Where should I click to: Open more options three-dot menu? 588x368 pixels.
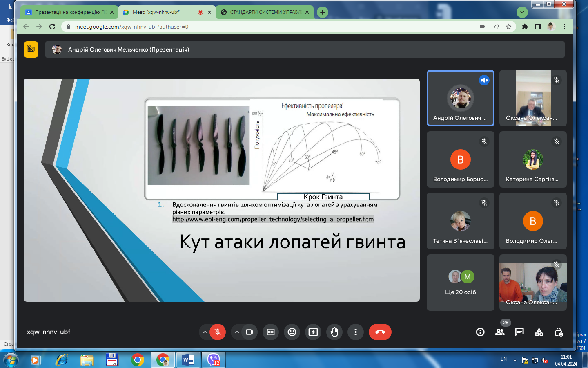coord(356,332)
